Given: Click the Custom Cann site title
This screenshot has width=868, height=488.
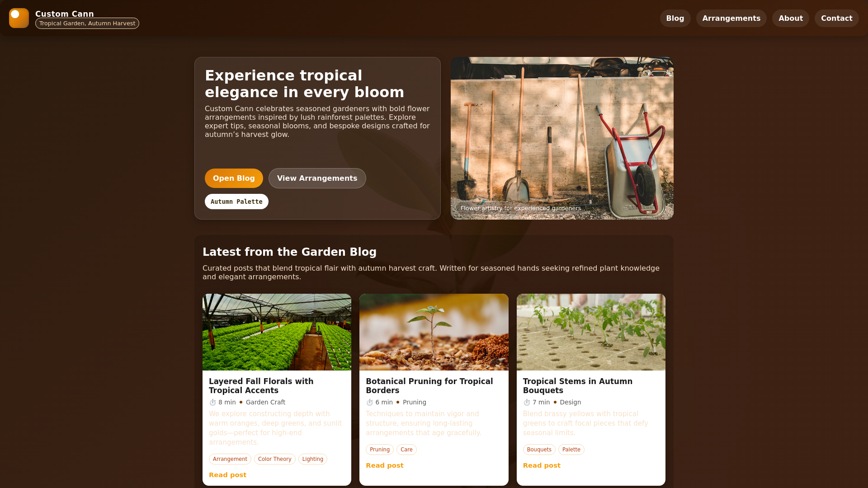Looking at the screenshot, I should point(65,14).
